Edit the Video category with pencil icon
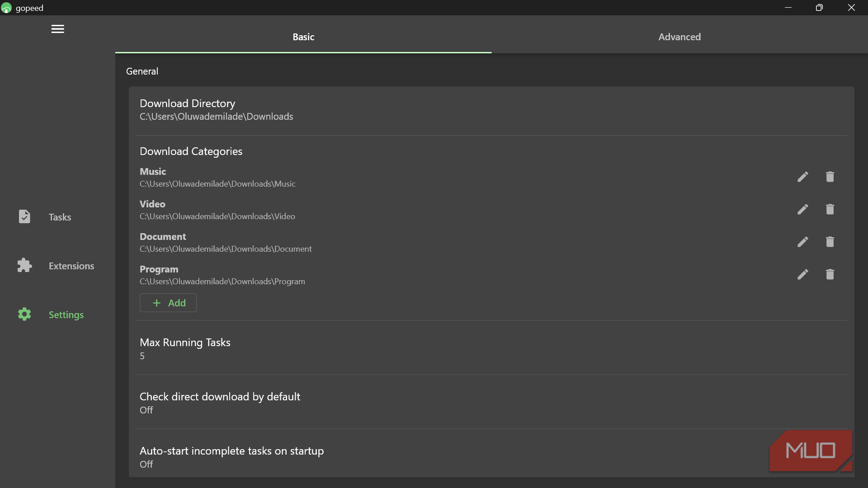This screenshot has height=488, width=868. click(802, 209)
